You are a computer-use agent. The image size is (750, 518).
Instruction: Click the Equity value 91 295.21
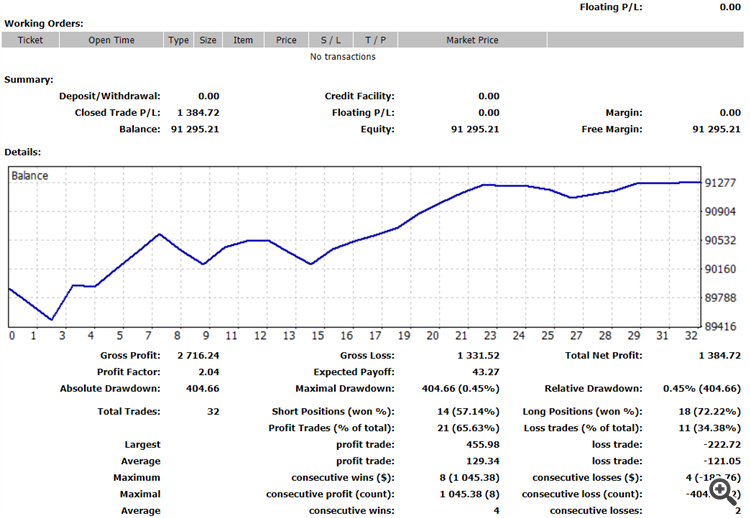(x=475, y=129)
